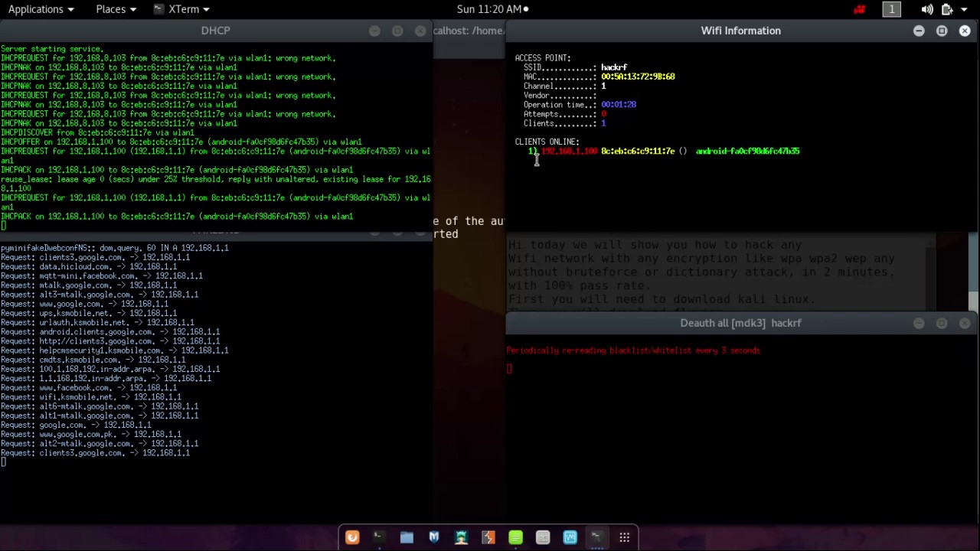Close the Wifi Information window
This screenshot has width=980, height=551.
click(965, 31)
